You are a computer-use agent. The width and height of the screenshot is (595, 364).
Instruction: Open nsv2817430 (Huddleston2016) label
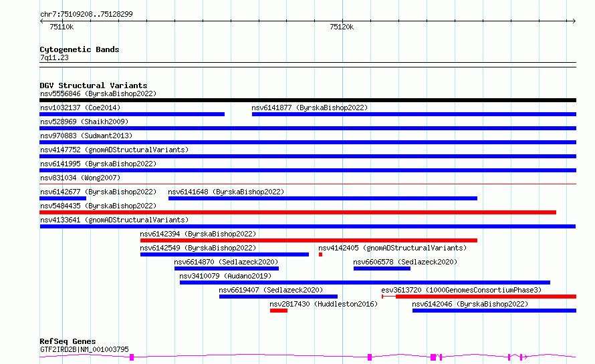[324, 304]
